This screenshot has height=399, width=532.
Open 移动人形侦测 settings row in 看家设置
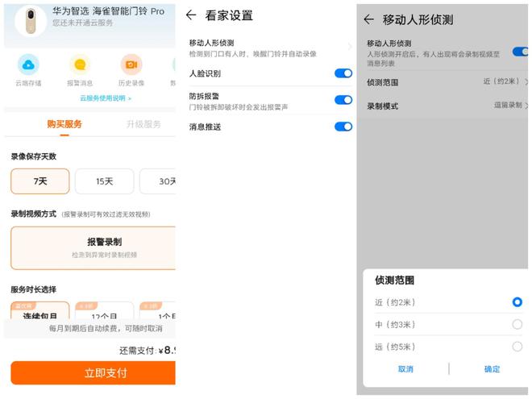pos(270,48)
